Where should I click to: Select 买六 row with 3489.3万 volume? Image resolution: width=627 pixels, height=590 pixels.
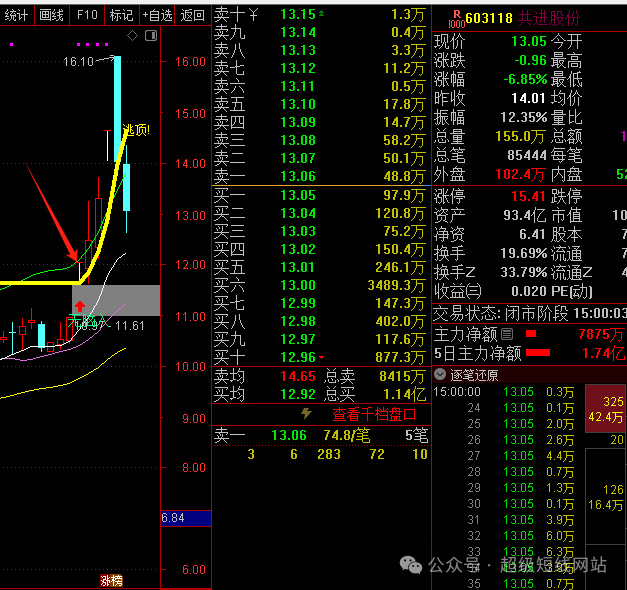(321, 285)
